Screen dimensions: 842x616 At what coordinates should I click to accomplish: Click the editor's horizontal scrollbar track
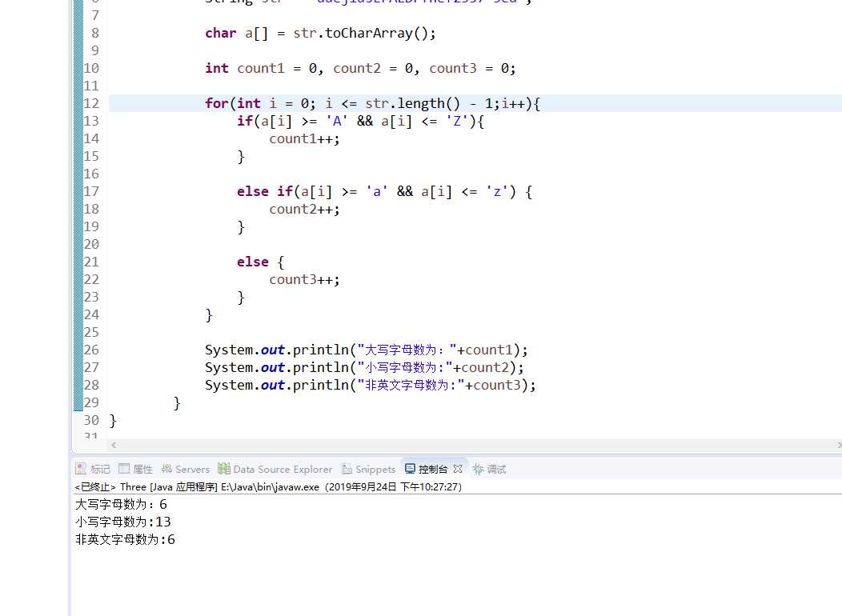pos(475,445)
